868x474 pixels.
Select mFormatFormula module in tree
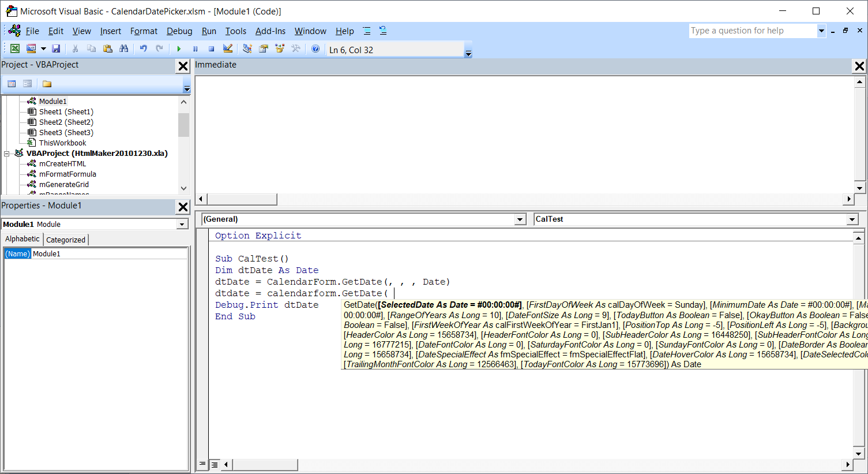[67, 174]
